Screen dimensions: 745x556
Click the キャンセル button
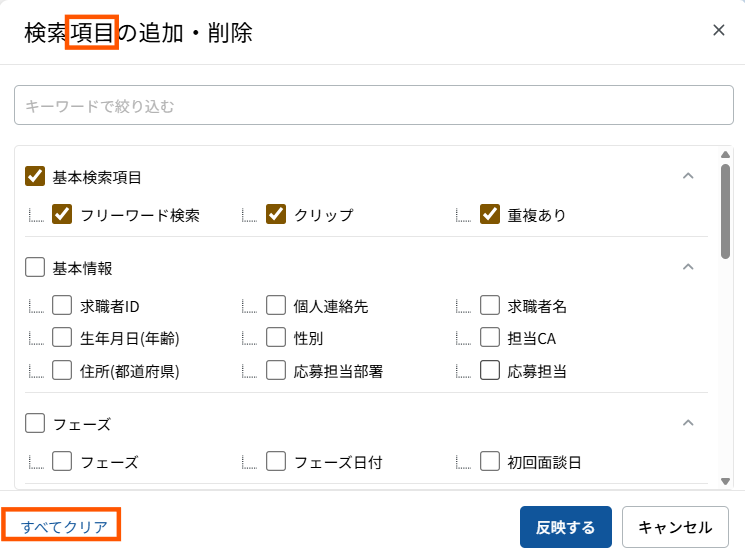675,527
